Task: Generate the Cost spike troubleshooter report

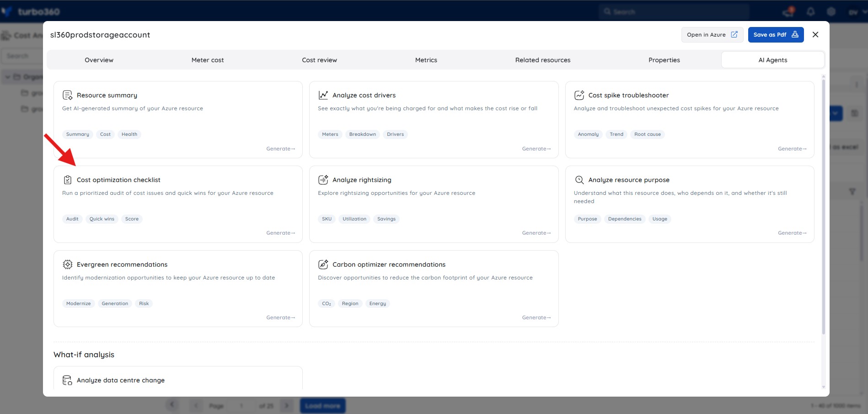Action: tap(792, 149)
